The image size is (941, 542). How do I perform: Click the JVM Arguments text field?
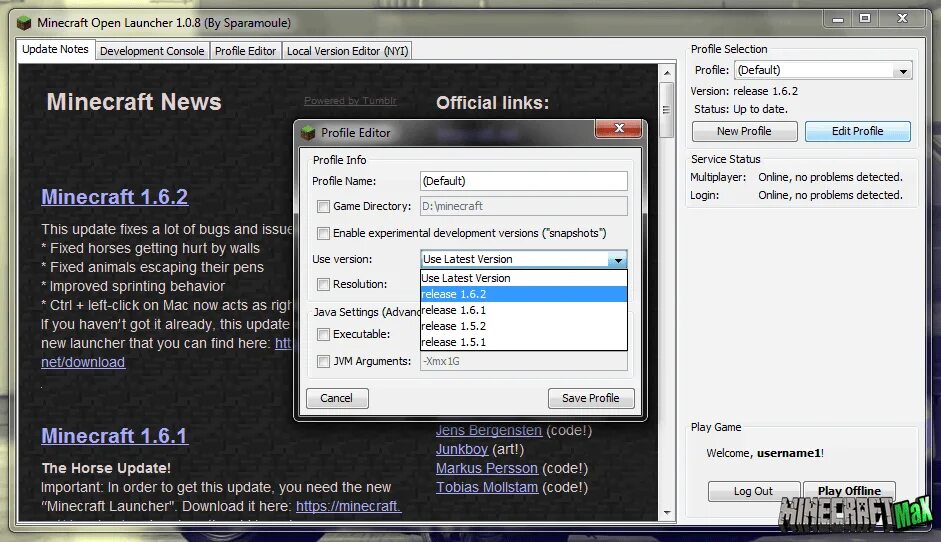(523, 361)
